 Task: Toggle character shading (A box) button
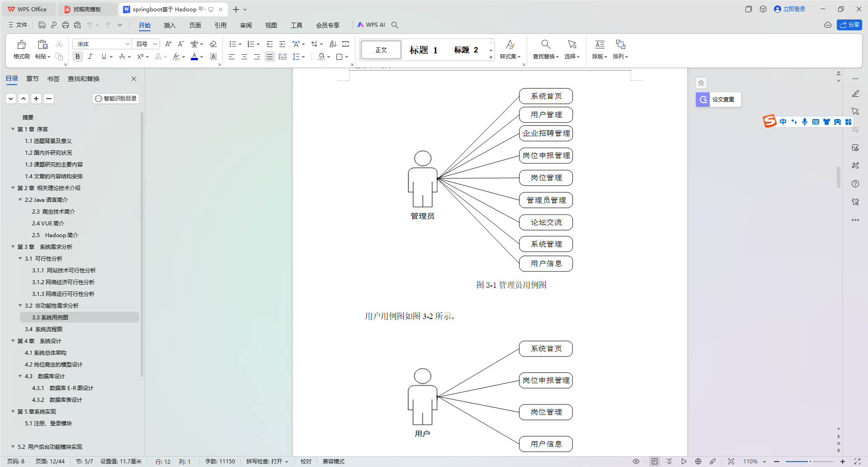click(213, 57)
